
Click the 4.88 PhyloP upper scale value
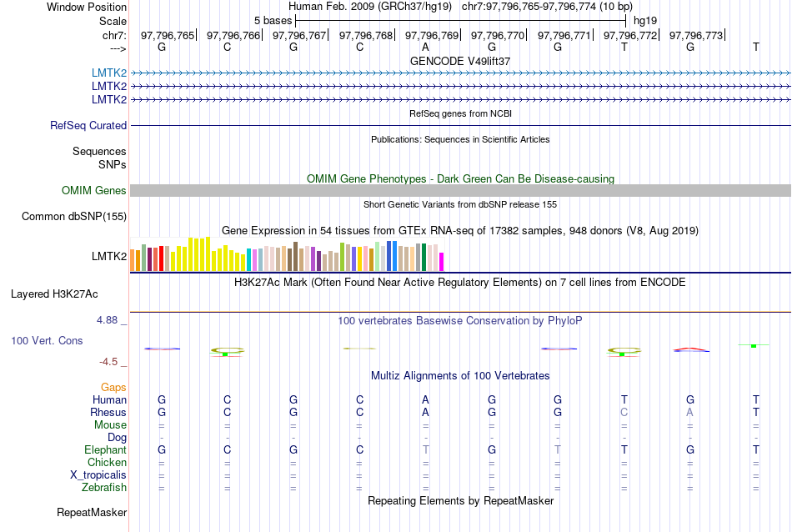pyautogui.click(x=107, y=320)
